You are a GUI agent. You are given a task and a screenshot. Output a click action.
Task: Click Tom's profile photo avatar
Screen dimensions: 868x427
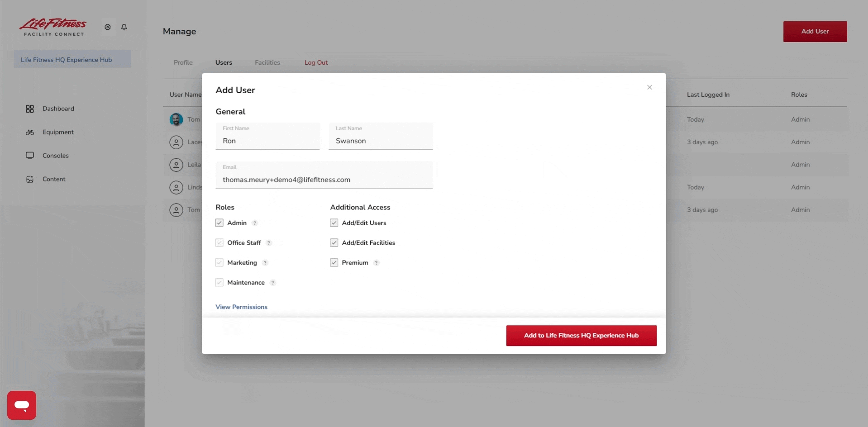(x=176, y=119)
